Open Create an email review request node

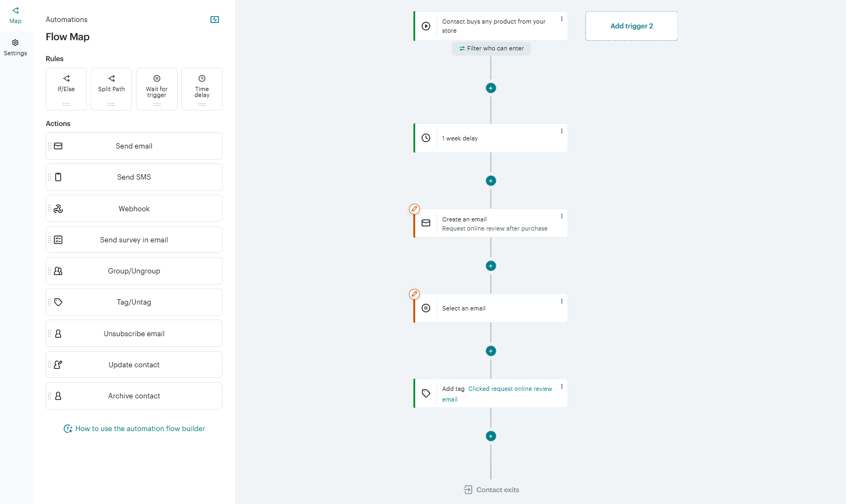pyautogui.click(x=491, y=223)
